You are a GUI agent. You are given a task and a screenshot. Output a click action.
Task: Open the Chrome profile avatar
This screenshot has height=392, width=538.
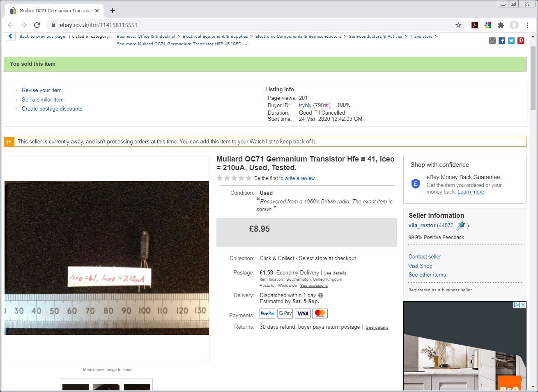pos(514,25)
